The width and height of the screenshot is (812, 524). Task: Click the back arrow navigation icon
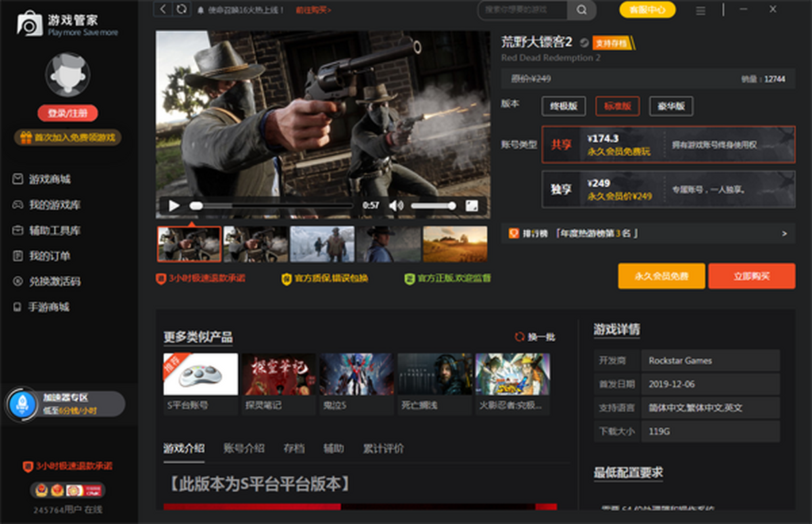[x=163, y=9]
